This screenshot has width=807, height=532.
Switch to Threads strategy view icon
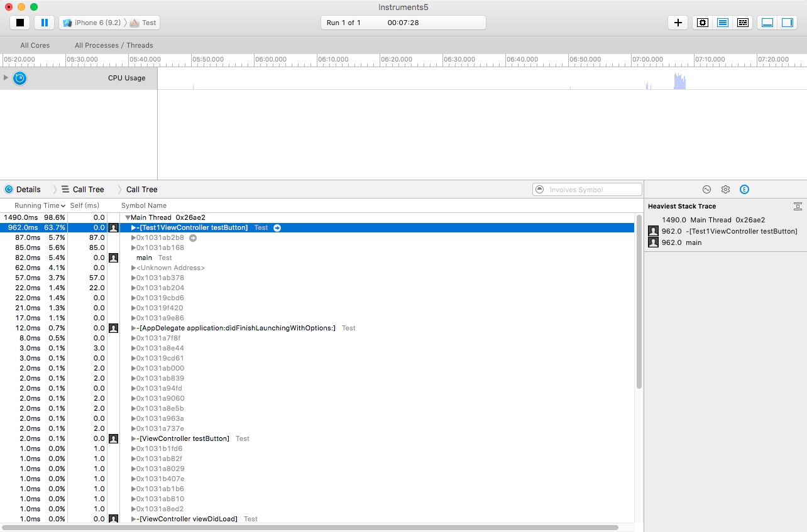(x=742, y=23)
